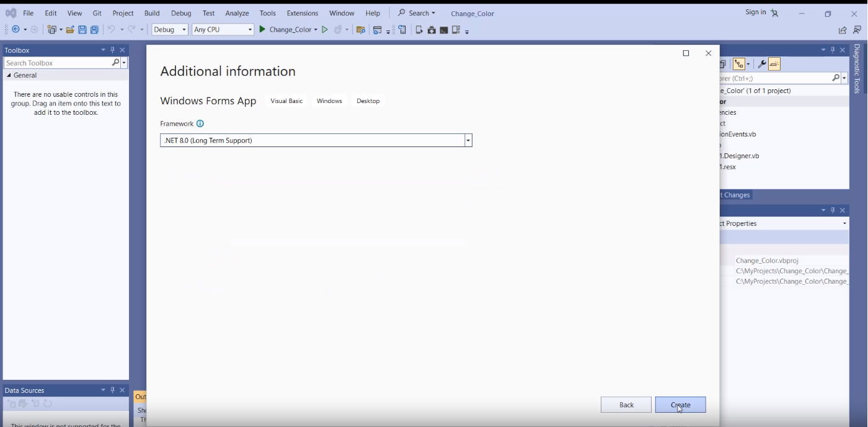Screen dimensions: 868x427
Task: Collapse the General group in Toolbox
Action: (9, 75)
